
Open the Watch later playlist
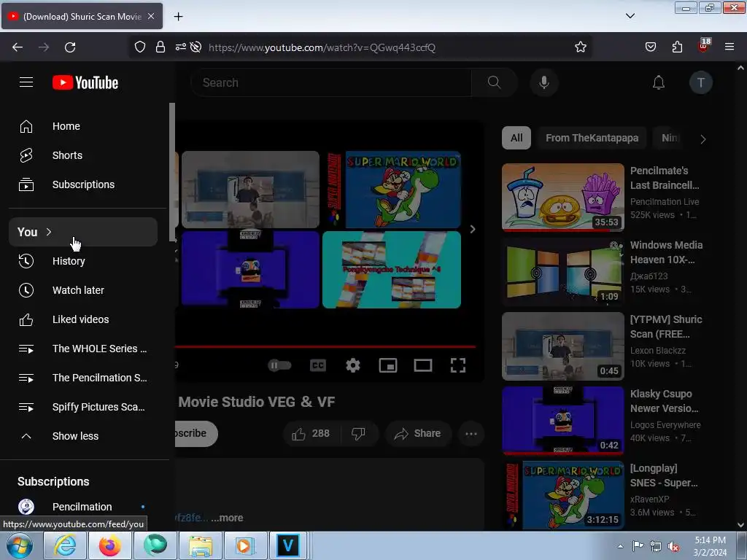tap(83, 290)
